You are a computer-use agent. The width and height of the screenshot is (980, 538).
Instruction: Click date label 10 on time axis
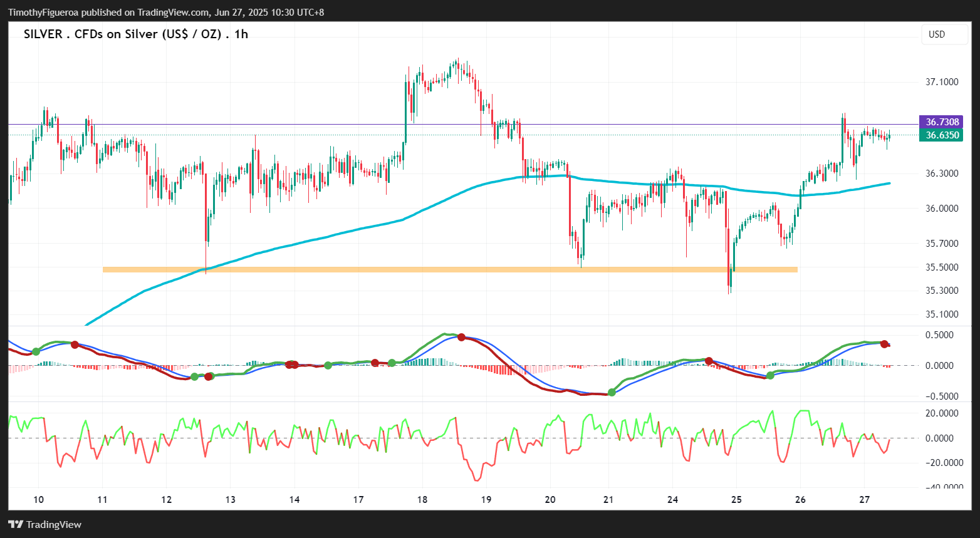(39, 500)
